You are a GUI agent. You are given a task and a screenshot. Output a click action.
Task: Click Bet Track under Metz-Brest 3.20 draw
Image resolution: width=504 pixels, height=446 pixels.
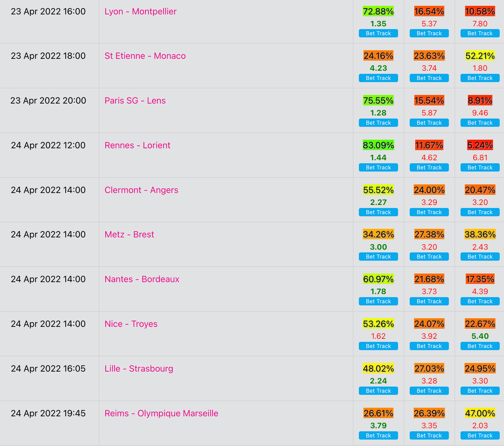pyautogui.click(x=429, y=257)
